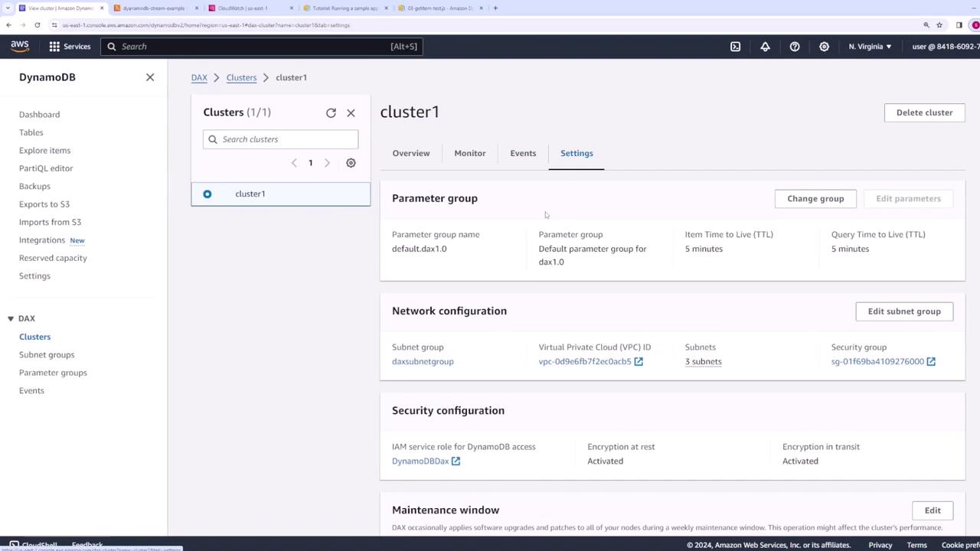
Task: Show the 3 subnets details
Action: pos(703,362)
